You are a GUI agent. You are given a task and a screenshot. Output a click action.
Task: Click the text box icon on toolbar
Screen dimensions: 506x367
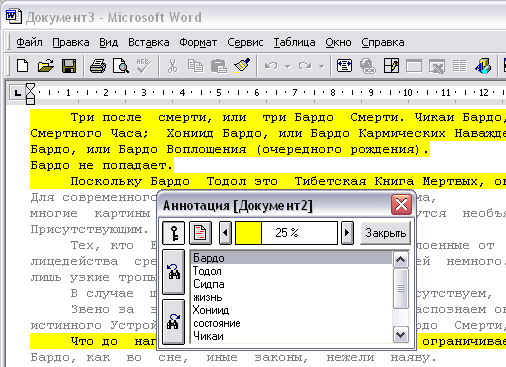tap(344, 66)
